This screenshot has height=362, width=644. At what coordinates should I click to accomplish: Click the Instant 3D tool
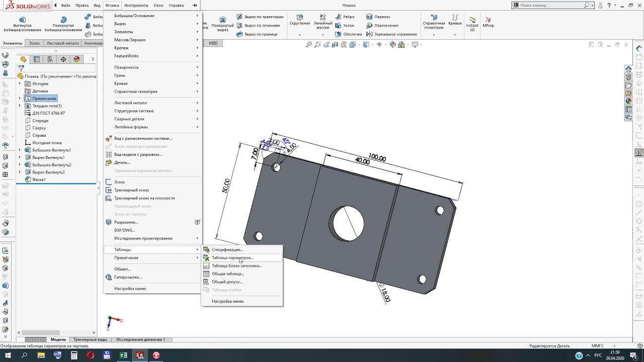(x=472, y=24)
